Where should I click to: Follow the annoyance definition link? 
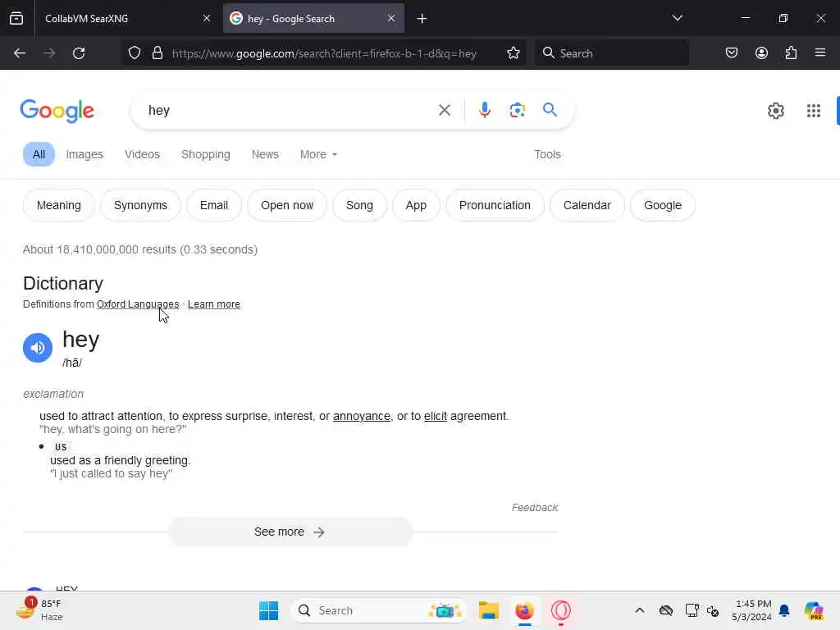[x=362, y=416]
